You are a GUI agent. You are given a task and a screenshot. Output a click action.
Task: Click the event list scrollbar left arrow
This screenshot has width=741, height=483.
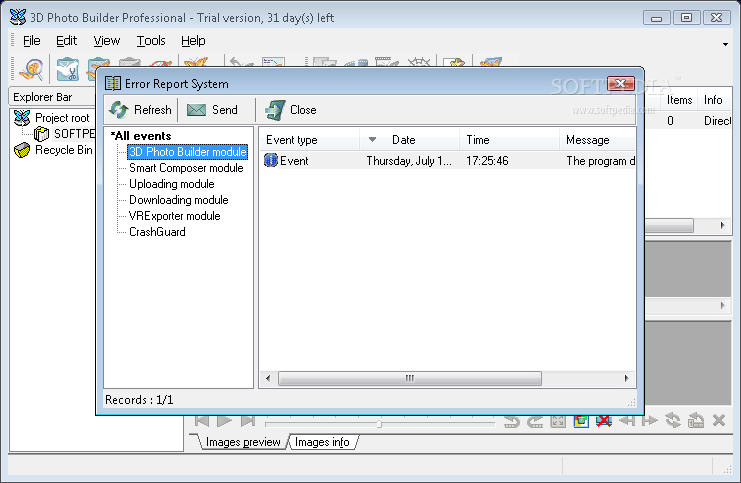pyautogui.click(x=268, y=378)
